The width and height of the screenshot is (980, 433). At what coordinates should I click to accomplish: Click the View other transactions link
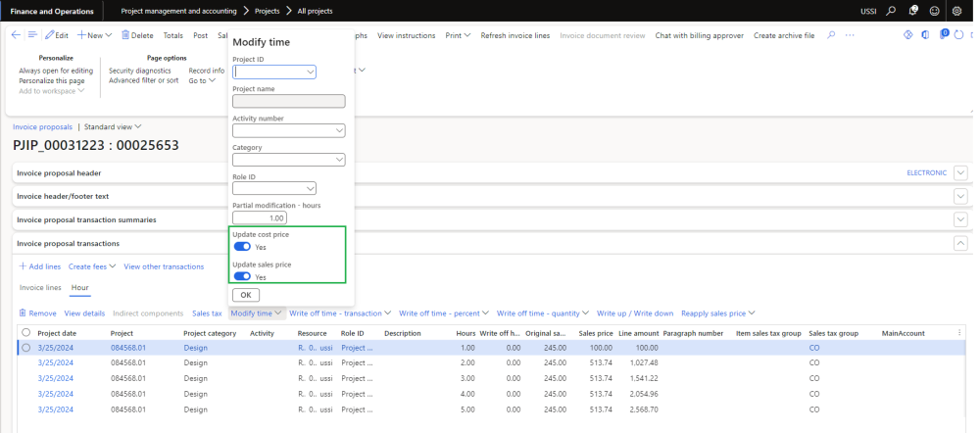[x=164, y=266]
